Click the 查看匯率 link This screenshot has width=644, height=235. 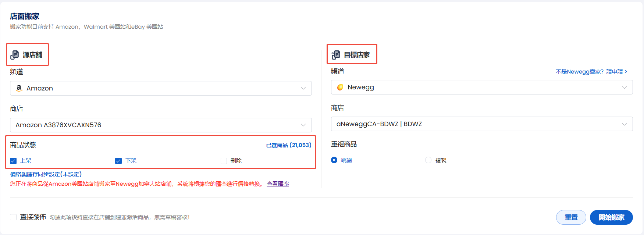coord(278,184)
